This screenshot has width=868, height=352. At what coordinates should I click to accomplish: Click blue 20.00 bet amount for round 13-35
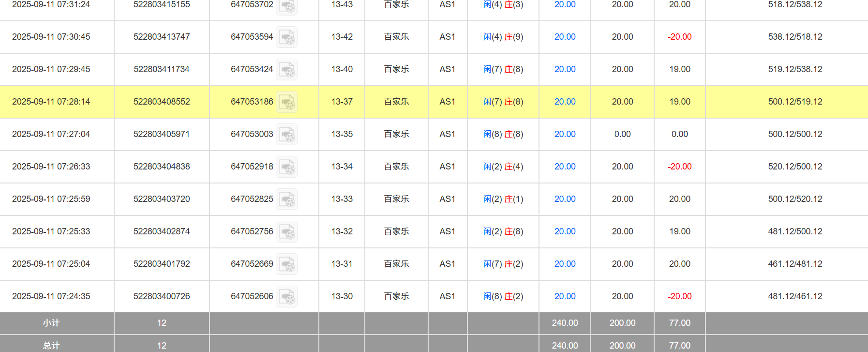click(565, 134)
